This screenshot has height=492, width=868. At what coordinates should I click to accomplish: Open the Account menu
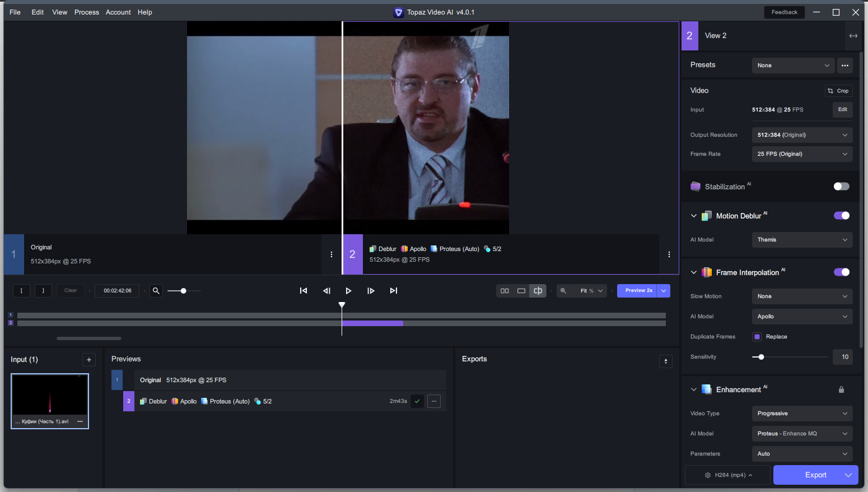118,12
